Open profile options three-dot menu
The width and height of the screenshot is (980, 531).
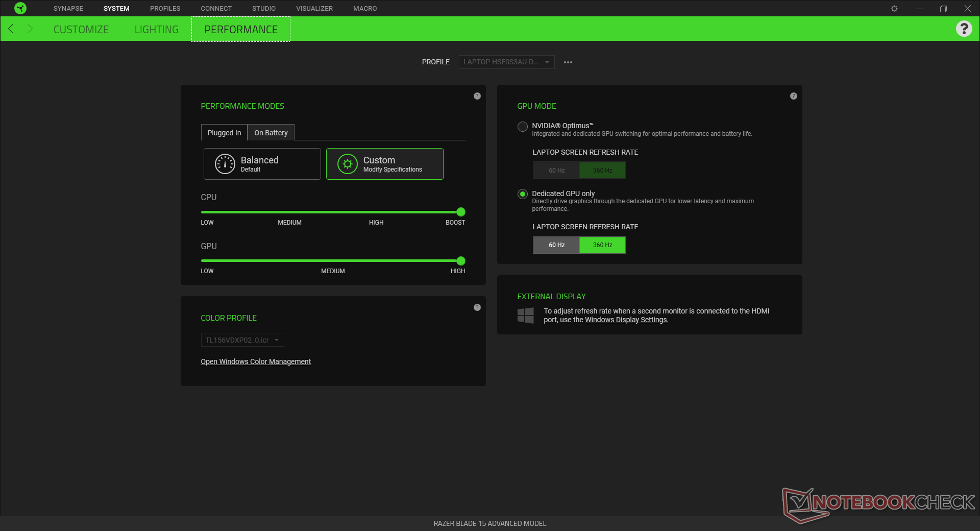[568, 62]
